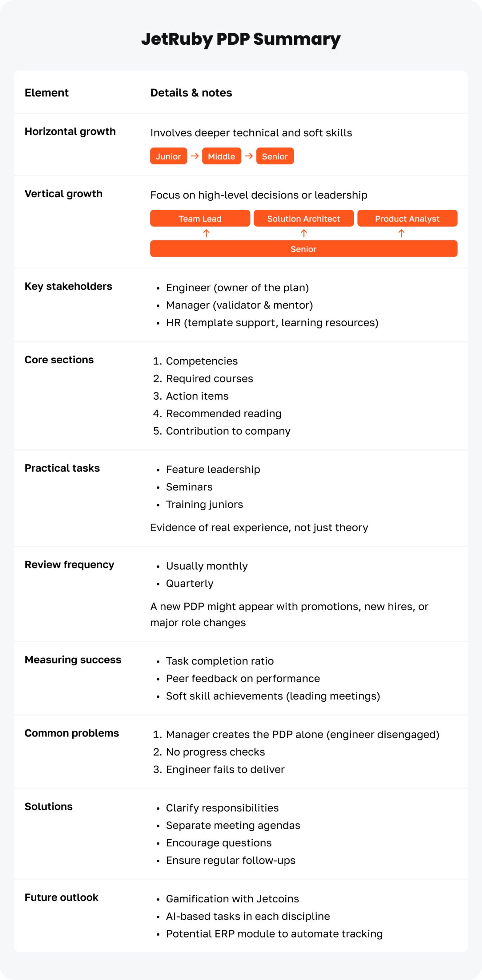The image size is (482, 980).
Task: Click the Gamification with Jetcoins bullet
Action: [232, 899]
